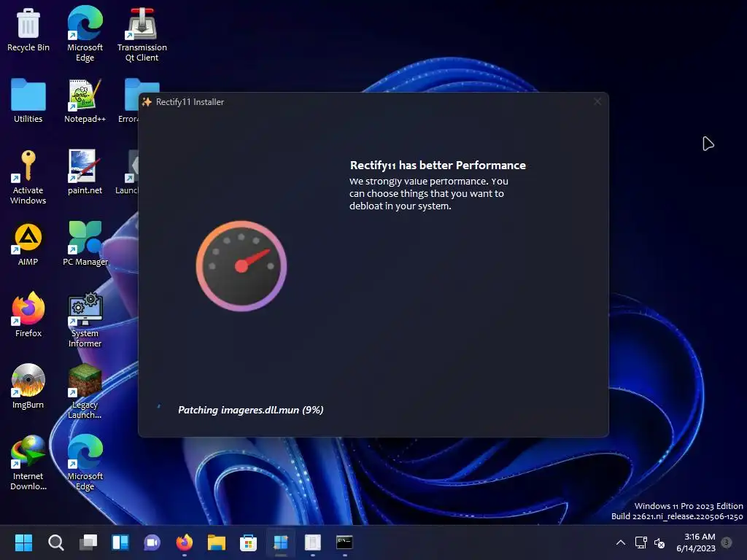Select the Activate Windows key shortcut
The height and width of the screenshot is (560, 747).
click(28, 177)
